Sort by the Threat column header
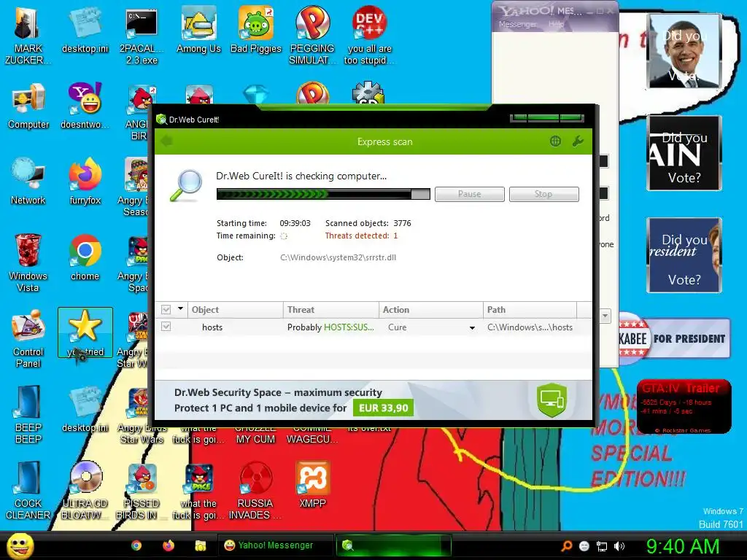This screenshot has height=560, width=747. 331,309
